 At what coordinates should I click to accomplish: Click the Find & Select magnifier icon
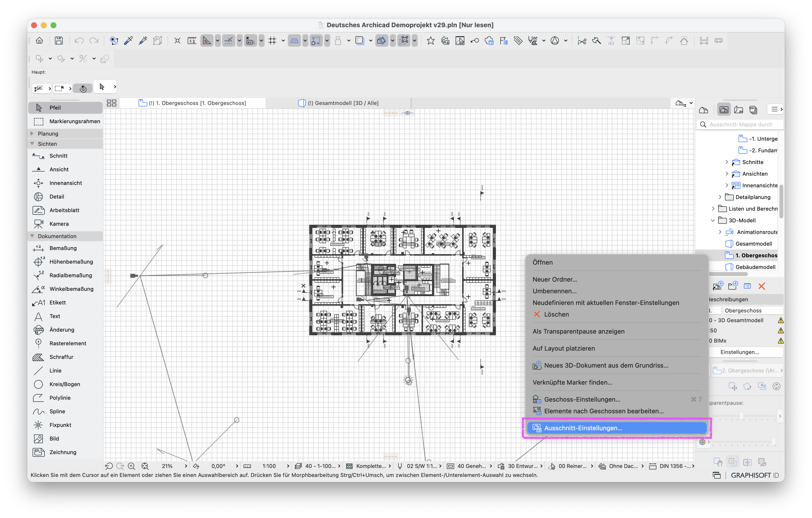(114, 41)
